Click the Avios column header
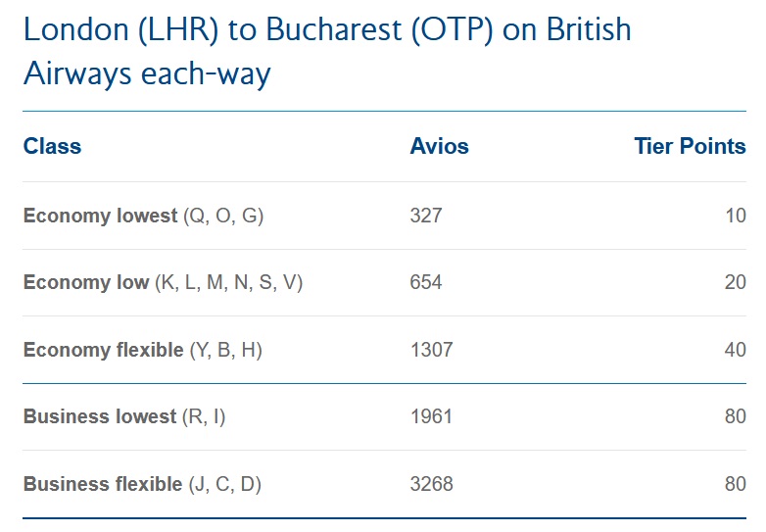Viewport: 766px width, 532px height. point(439,147)
